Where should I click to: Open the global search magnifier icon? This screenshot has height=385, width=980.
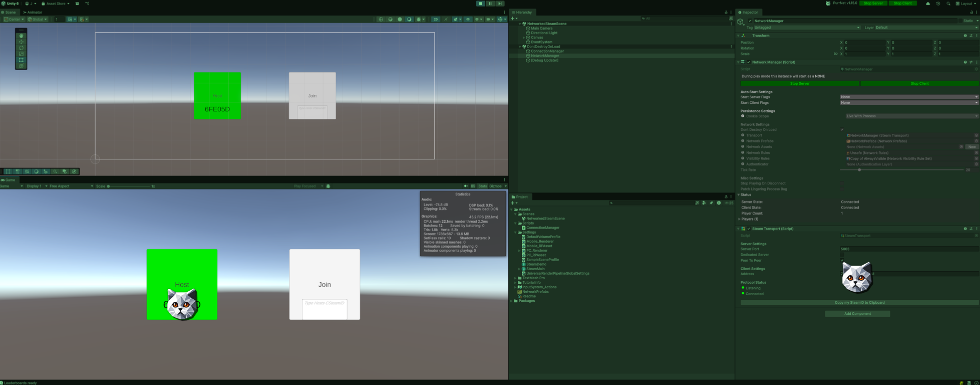(x=948, y=4)
